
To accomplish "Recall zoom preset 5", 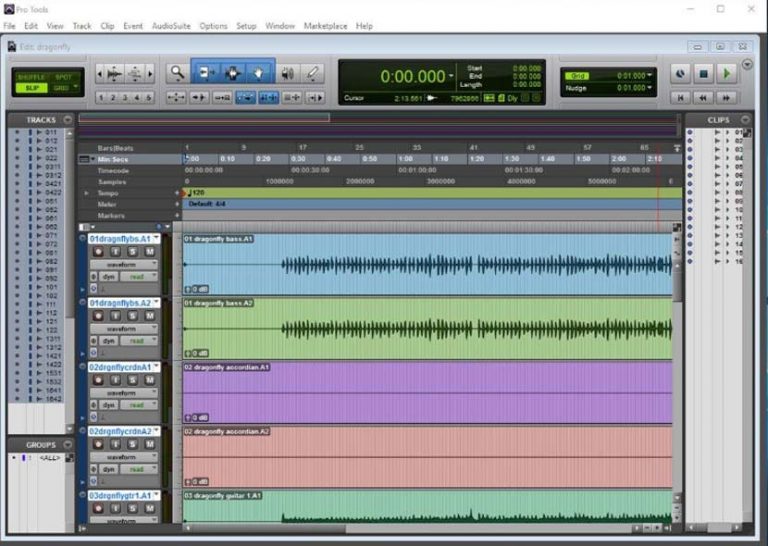I will click(148, 97).
